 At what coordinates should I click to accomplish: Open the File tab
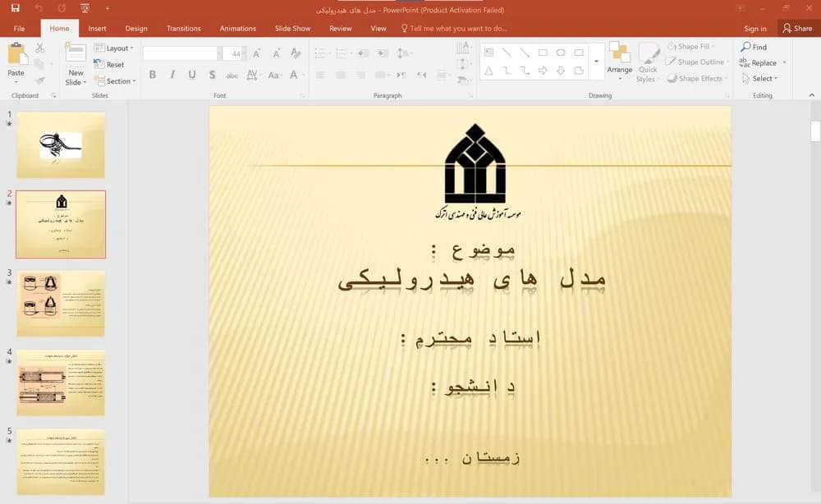(20, 28)
